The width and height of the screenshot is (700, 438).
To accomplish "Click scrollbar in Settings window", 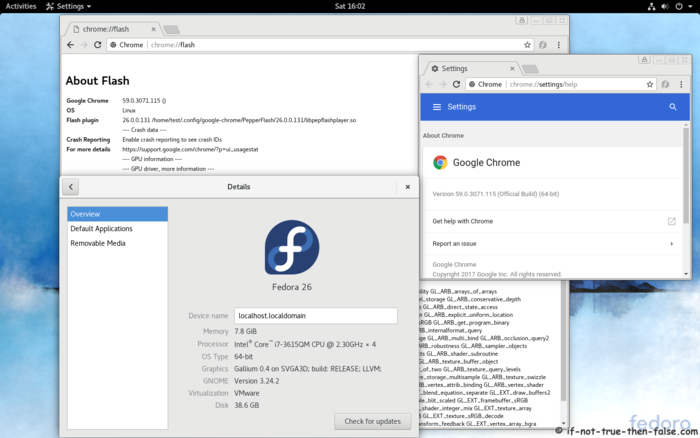I will [686, 174].
